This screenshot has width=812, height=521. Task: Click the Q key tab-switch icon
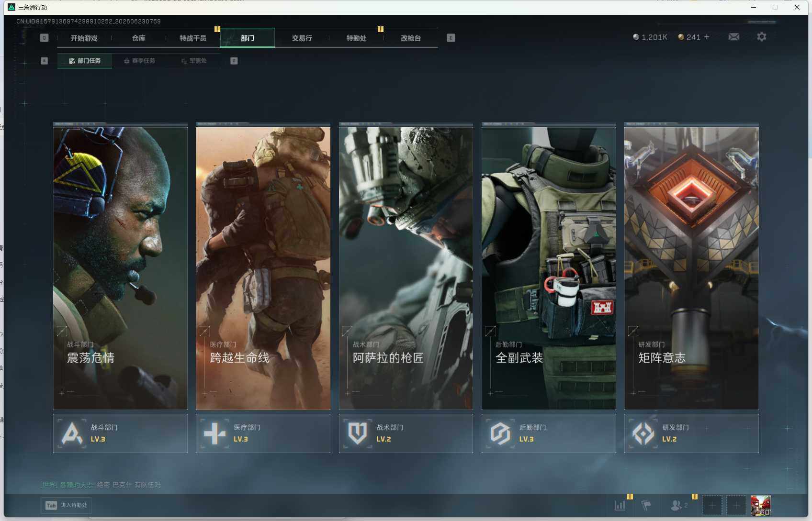[44, 38]
